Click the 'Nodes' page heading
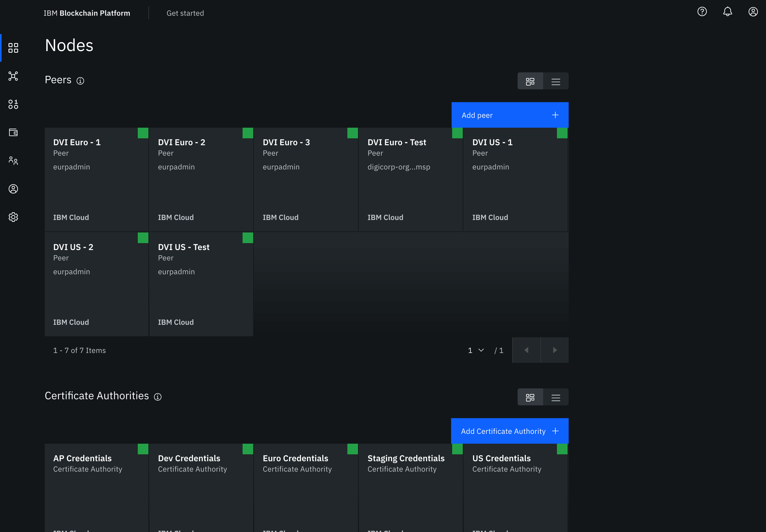Screen dimensions: 766x532 (x=69, y=45)
